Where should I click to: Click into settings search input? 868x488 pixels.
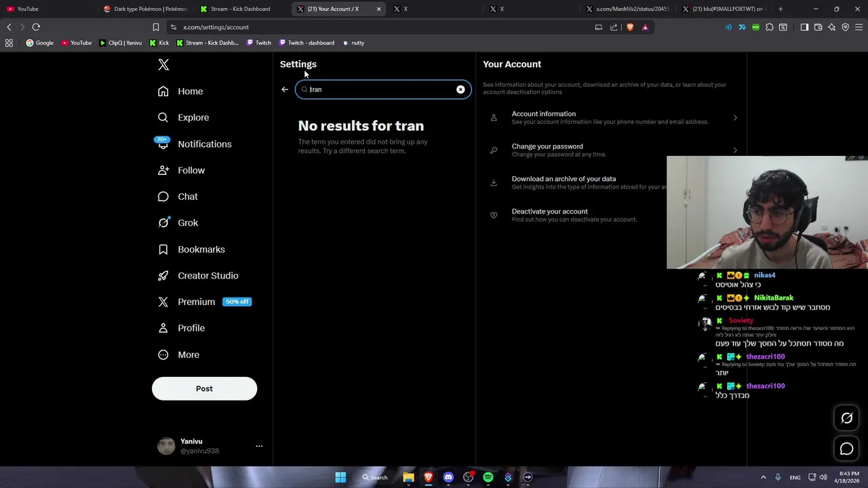point(382,89)
